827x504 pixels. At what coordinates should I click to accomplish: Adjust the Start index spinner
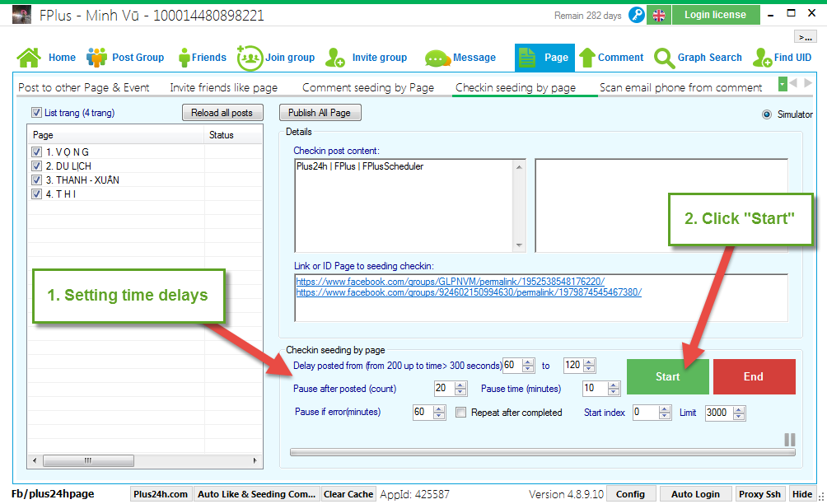[665, 413]
